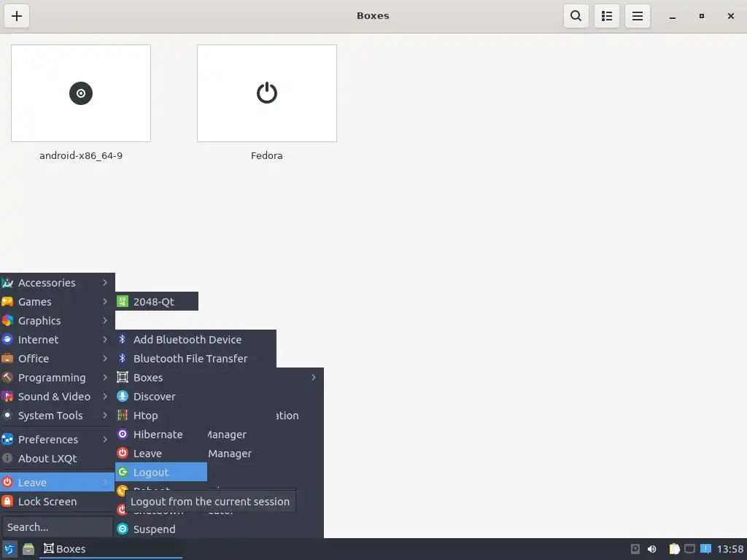The height and width of the screenshot is (560, 747).
Task: Select the highlighted Logout entry
Action: (x=161, y=472)
